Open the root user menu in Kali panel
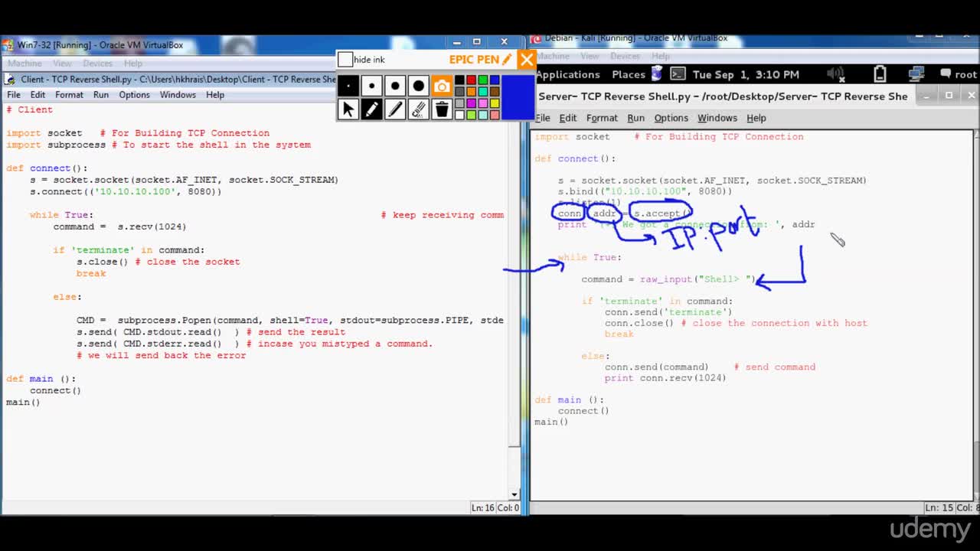Image resolution: width=980 pixels, height=551 pixels. tap(959, 74)
